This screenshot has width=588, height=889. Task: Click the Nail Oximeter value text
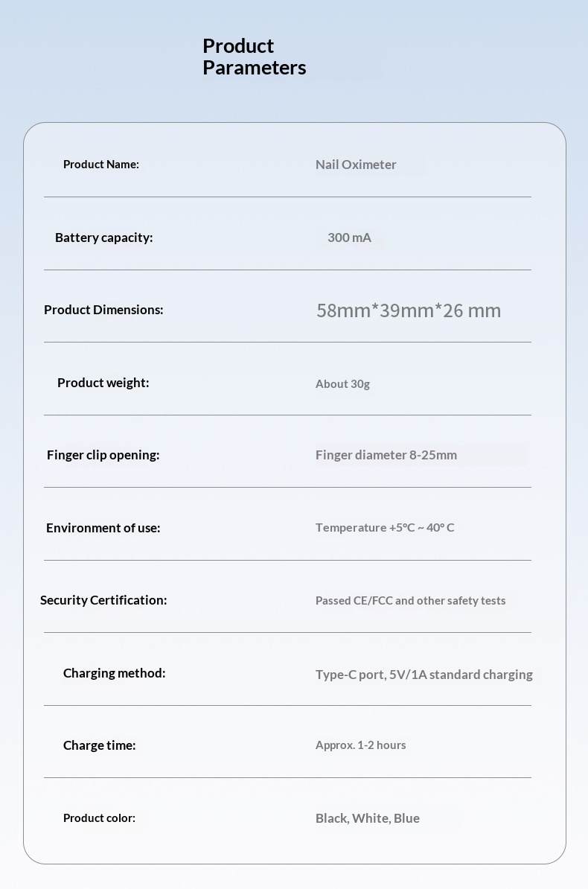point(356,165)
